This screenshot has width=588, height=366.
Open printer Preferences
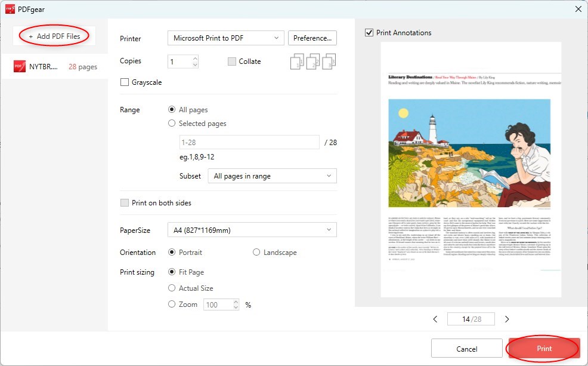312,38
